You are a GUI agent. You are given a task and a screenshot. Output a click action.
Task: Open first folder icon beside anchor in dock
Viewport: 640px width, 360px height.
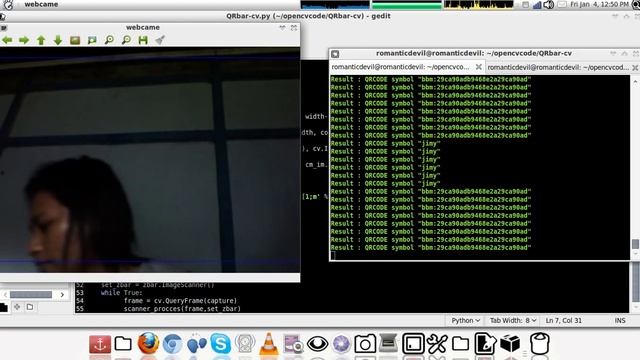pos(123,344)
